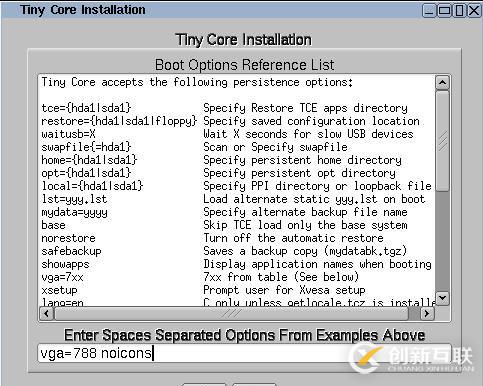Click '7xx from table (See below)' description
The height and width of the screenshot is (386, 483).
pyautogui.click(x=281, y=277)
